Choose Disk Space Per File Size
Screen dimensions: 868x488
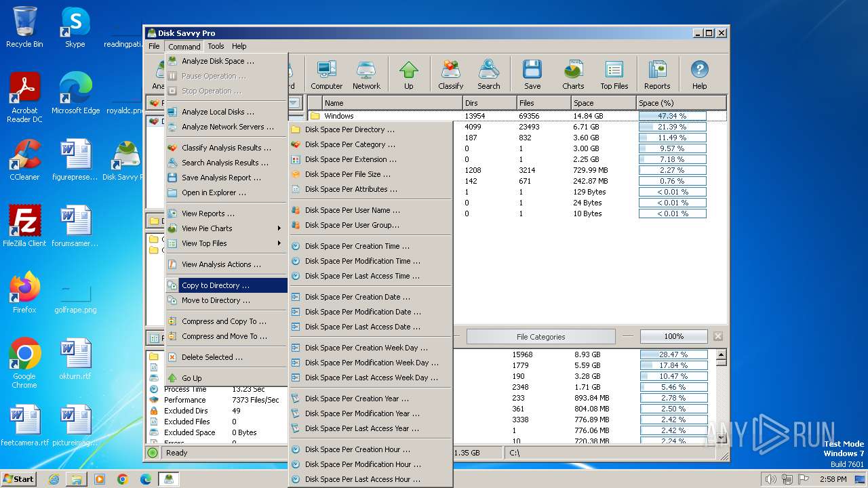click(x=370, y=174)
